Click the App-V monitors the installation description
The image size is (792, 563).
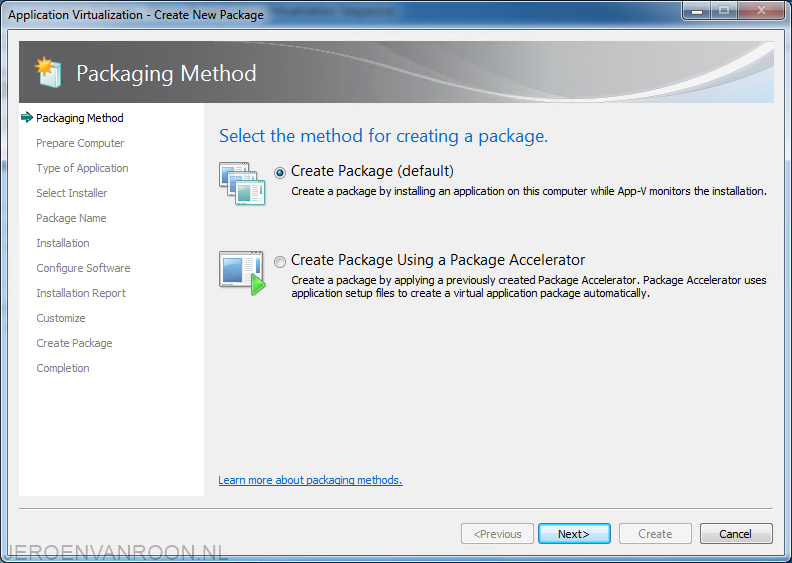point(529,191)
